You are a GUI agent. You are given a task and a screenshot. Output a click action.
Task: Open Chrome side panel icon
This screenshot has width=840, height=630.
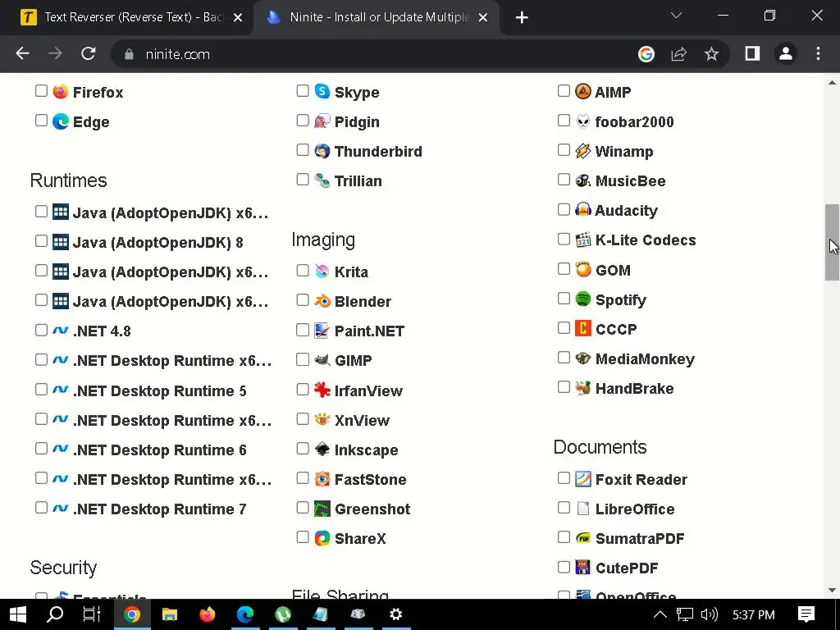click(753, 53)
